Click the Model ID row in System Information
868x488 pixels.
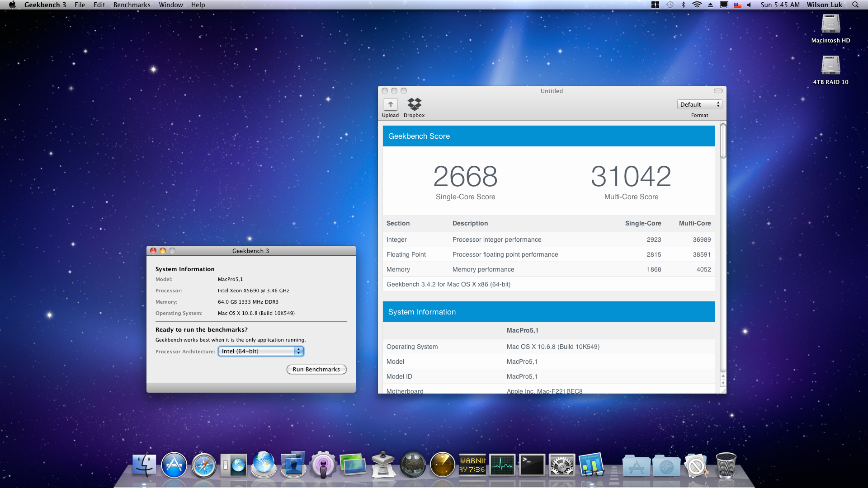point(548,376)
